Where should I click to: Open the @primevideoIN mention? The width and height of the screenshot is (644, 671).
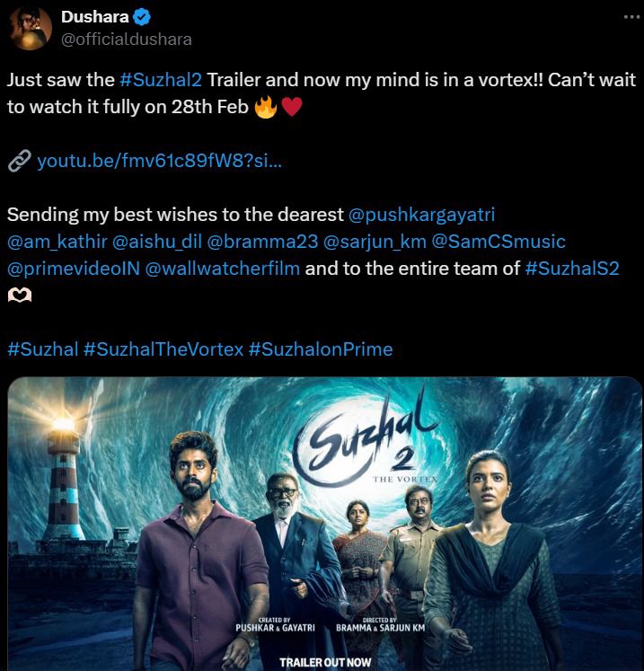pyautogui.click(x=74, y=269)
